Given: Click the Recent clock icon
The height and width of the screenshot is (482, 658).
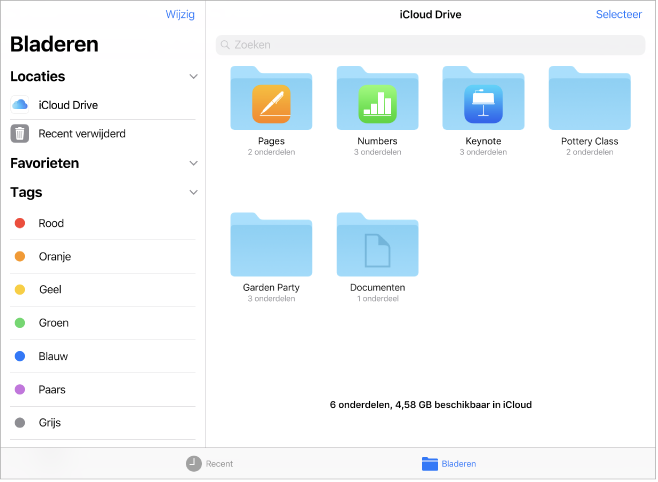Looking at the screenshot, I should [x=194, y=464].
